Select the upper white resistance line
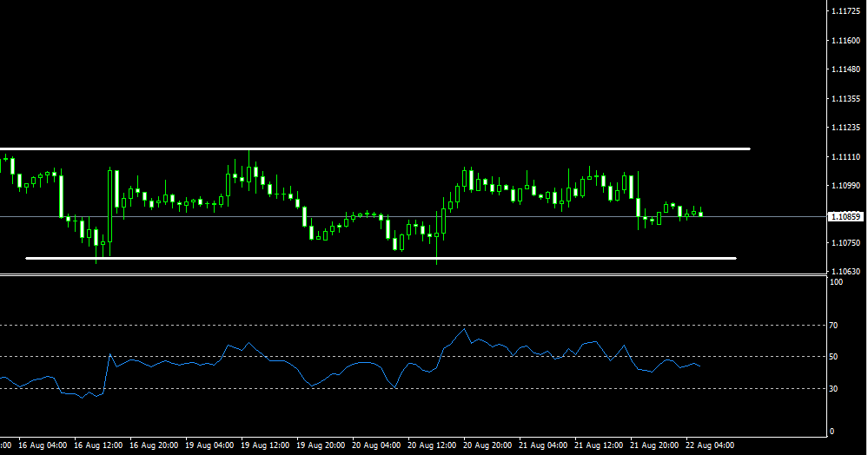This screenshot has height=455, width=868. point(375,148)
